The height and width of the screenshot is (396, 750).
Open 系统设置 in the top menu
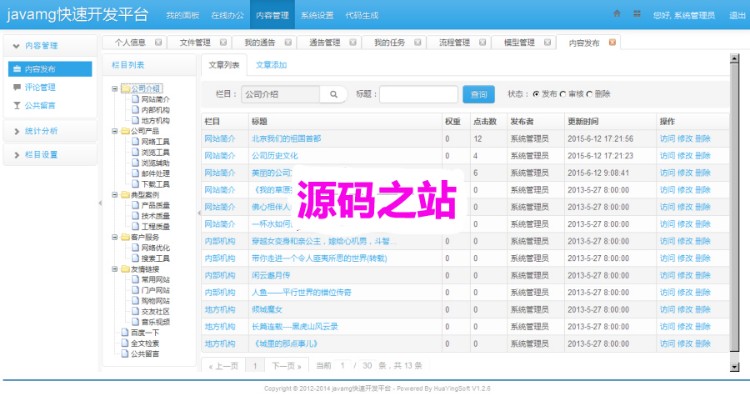coord(317,15)
